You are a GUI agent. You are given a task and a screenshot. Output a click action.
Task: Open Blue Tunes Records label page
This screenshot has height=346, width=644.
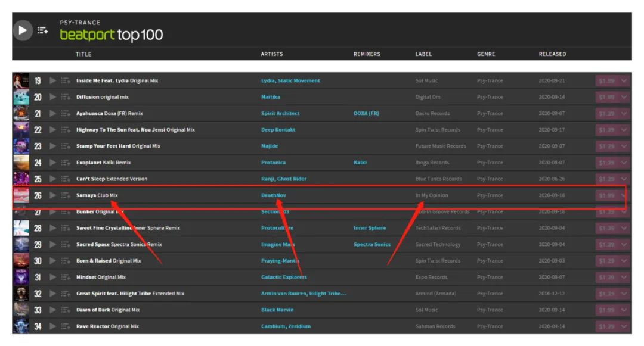click(439, 179)
